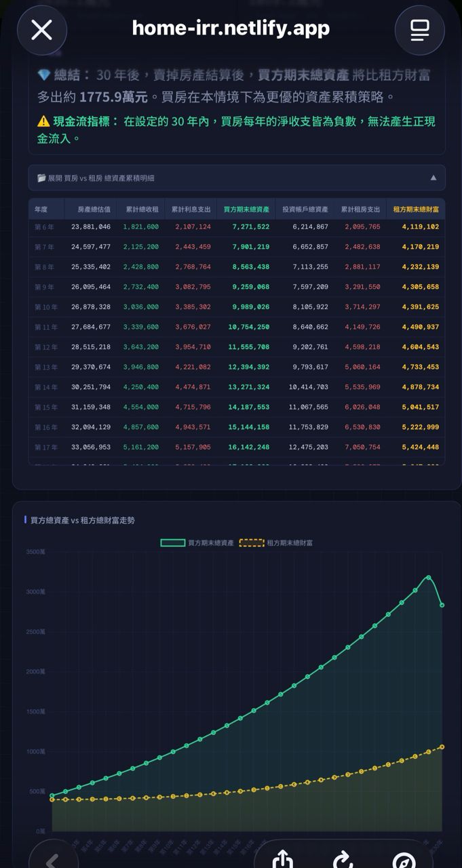This screenshot has width=462, height=868.
Task: Tap the home-irr.netlify.app address title
Action: click(x=231, y=28)
